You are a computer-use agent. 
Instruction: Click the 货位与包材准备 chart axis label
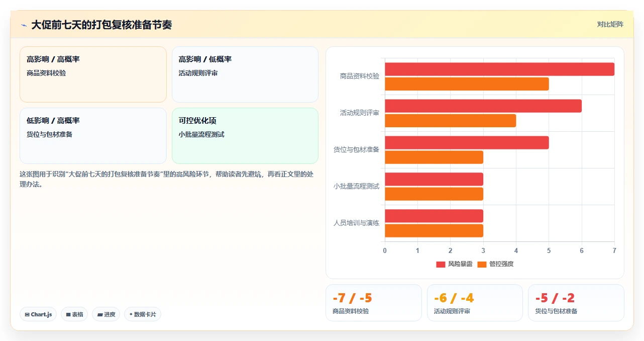tap(357, 149)
